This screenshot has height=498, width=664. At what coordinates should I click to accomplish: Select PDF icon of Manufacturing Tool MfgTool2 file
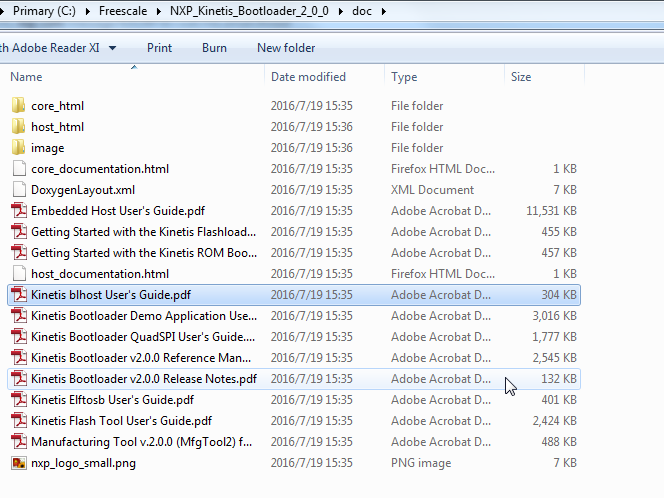19,442
